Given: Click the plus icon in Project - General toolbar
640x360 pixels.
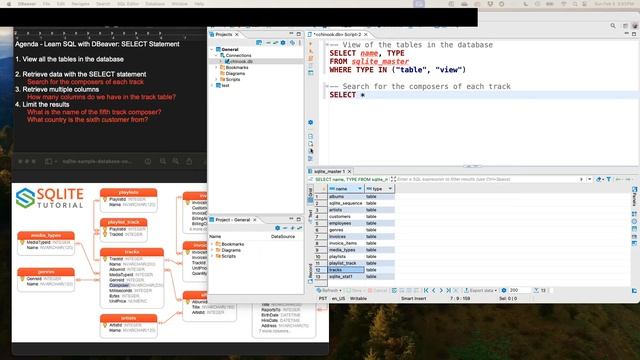Looking at the screenshot, I should point(292,228).
